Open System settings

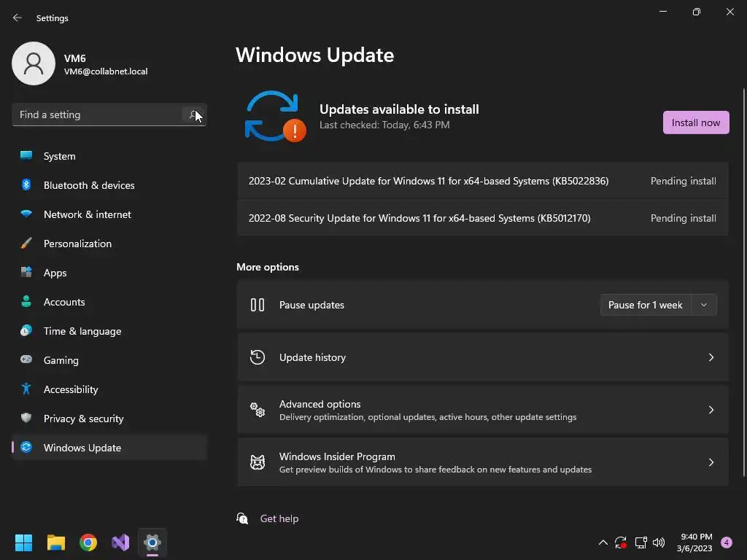[x=109, y=156]
